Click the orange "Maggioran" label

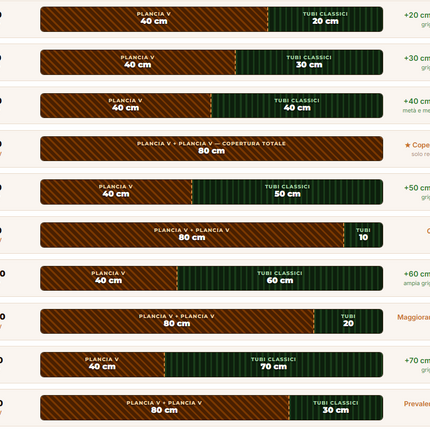414,317
